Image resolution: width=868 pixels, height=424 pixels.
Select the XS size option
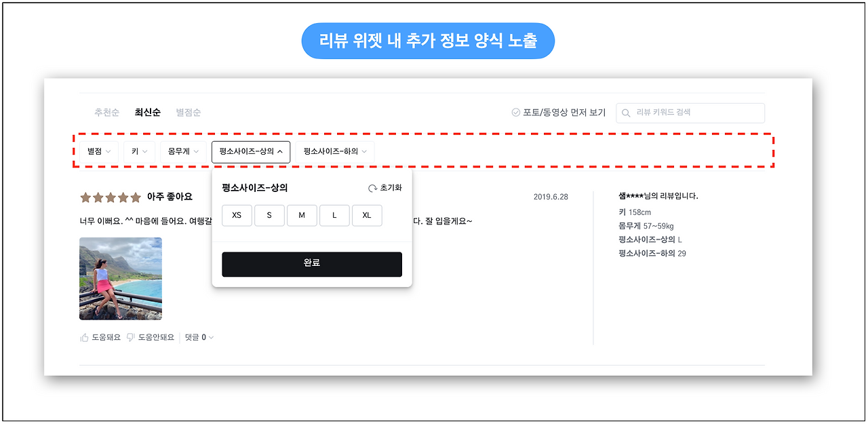tap(237, 215)
